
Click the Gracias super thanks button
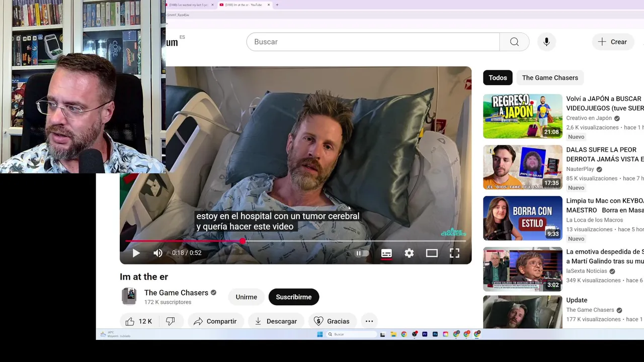pyautogui.click(x=332, y=321)
